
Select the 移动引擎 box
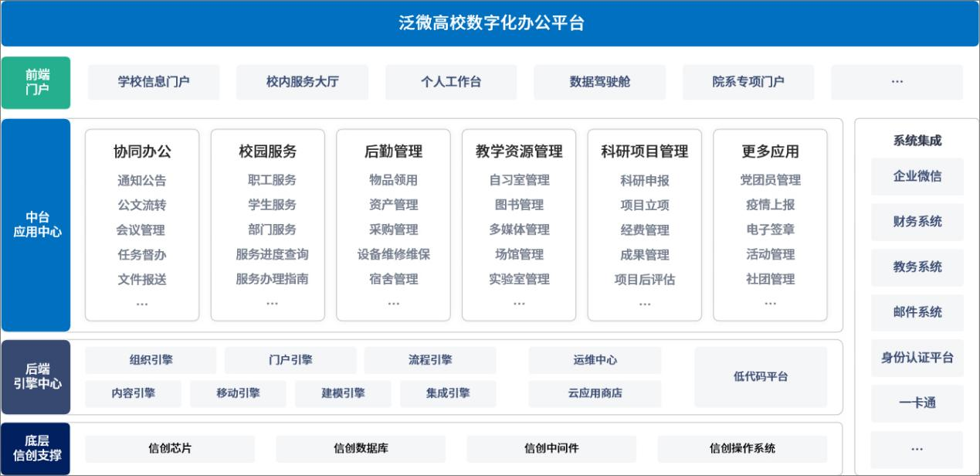coord(238,393)
